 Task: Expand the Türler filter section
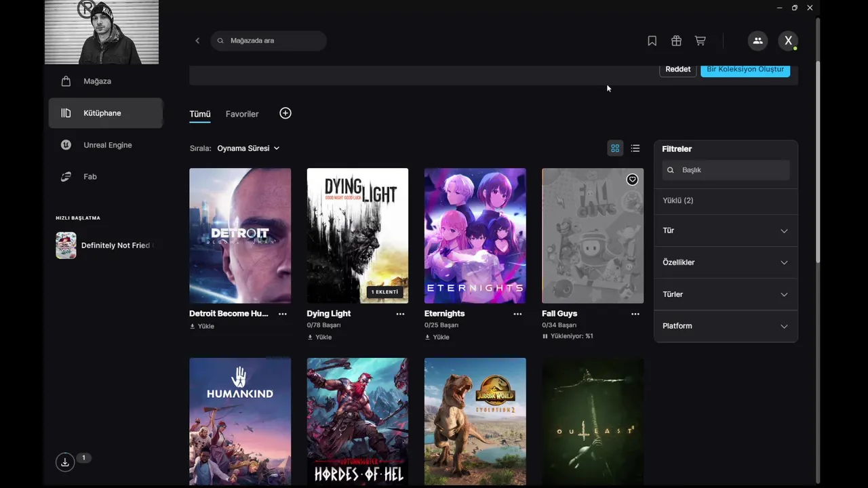[726, 294]
